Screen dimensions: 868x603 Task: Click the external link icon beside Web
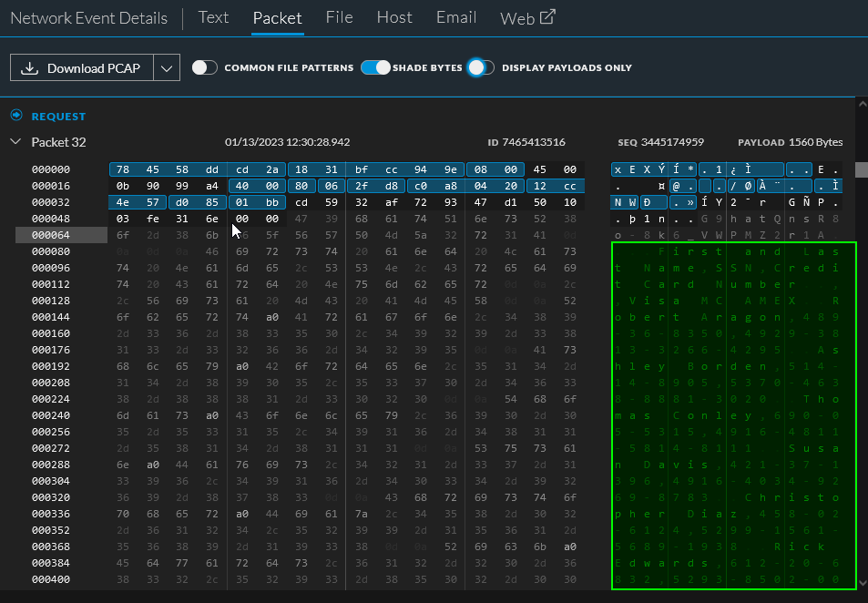point(547,17)
